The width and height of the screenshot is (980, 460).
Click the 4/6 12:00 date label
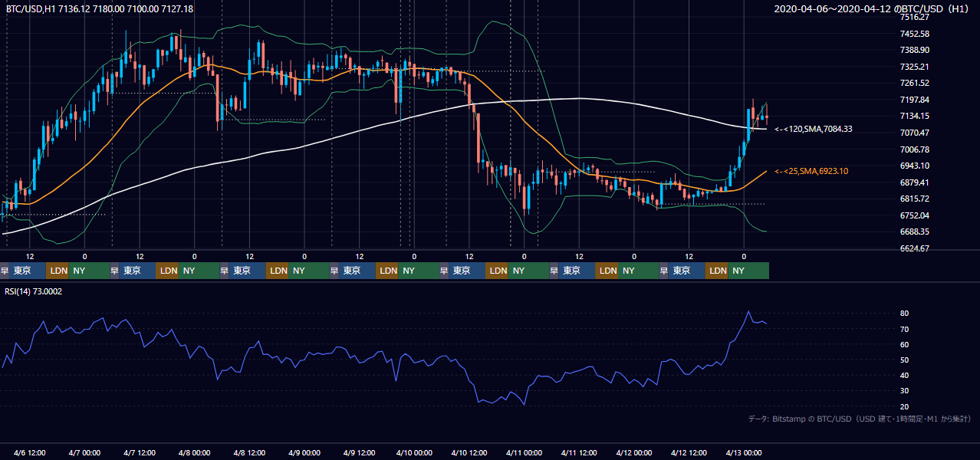pyautogui.click(x=30, y=453)
